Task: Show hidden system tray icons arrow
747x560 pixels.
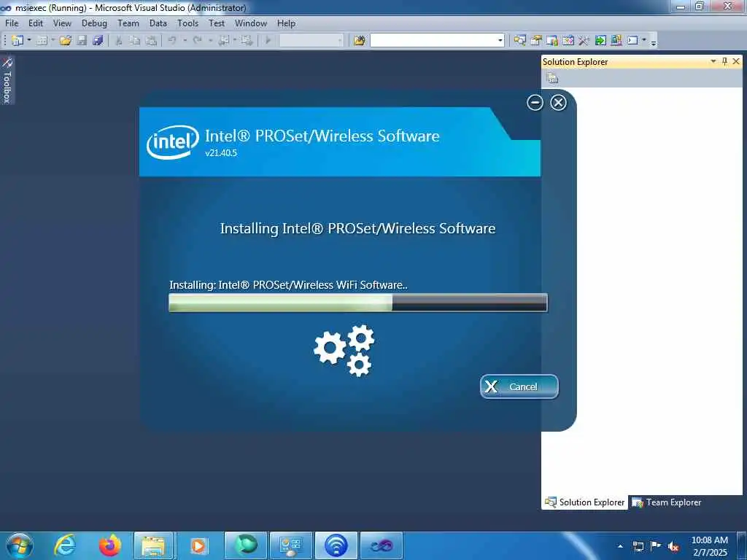Action: [620, 546]
